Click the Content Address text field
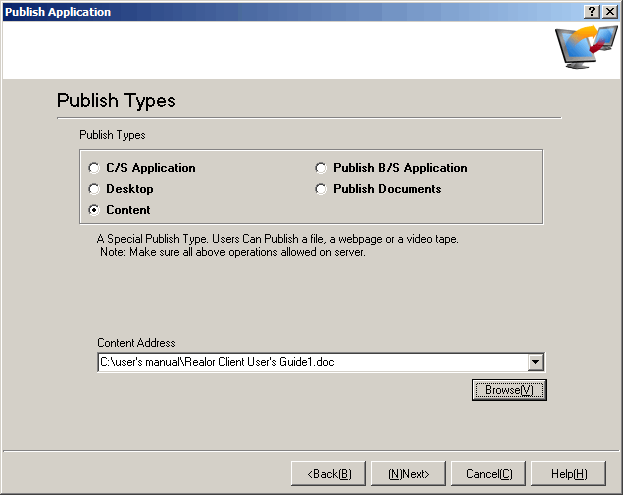 [x=310, y=362]
